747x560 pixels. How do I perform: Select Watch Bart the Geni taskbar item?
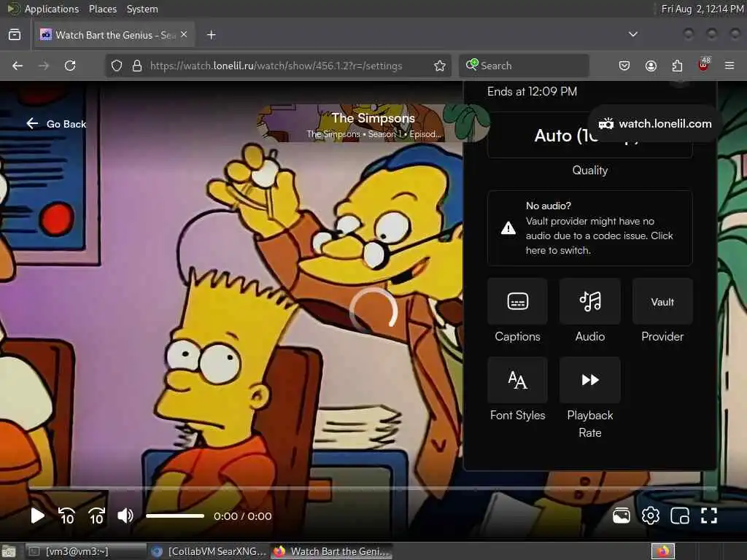point(332,551)
